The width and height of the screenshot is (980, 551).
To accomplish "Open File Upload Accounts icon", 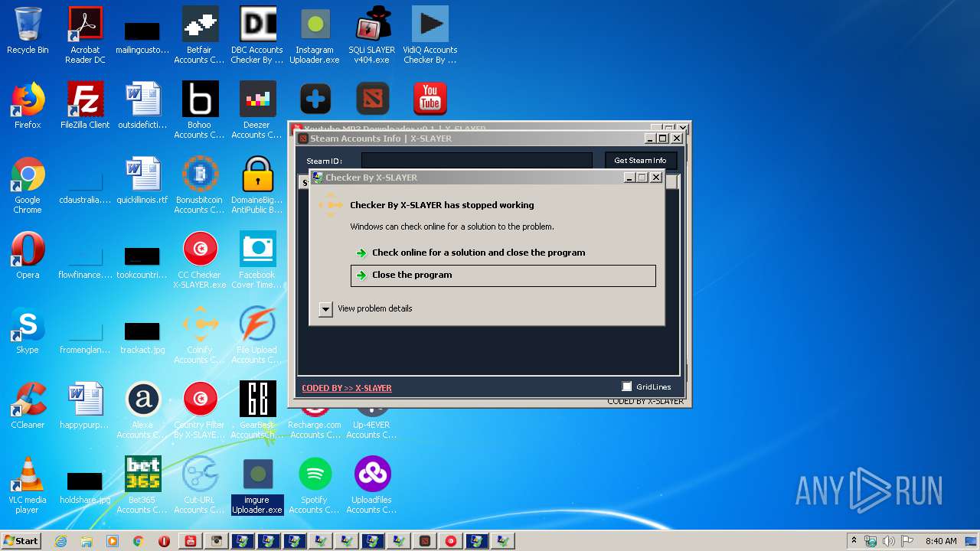I will [257, 335].
